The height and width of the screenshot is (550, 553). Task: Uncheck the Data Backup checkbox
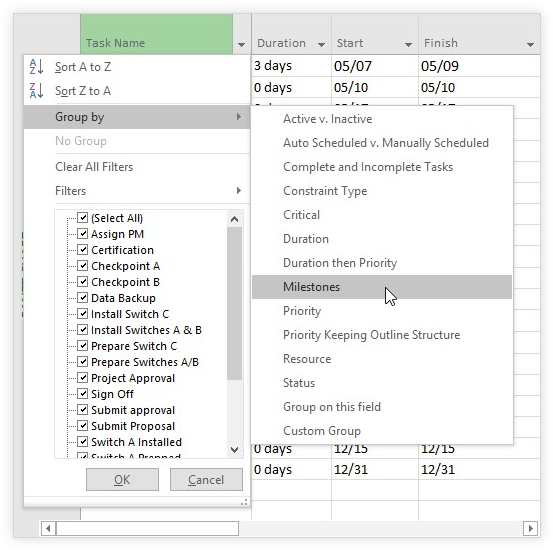tap(83, 298)
